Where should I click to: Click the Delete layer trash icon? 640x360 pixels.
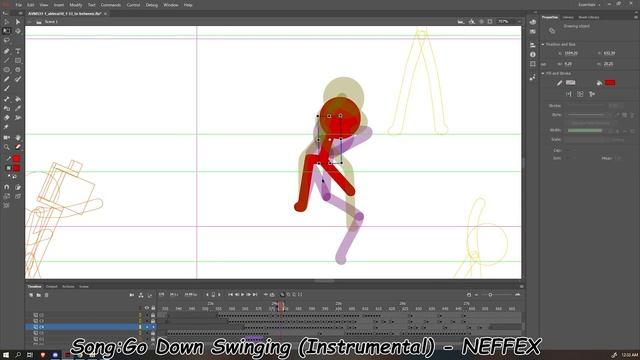click(47, 295)
